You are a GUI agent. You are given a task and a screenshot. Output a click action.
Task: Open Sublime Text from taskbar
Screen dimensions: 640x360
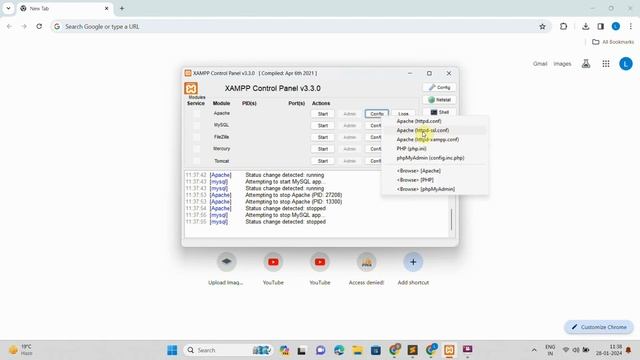tap(413, 350)
